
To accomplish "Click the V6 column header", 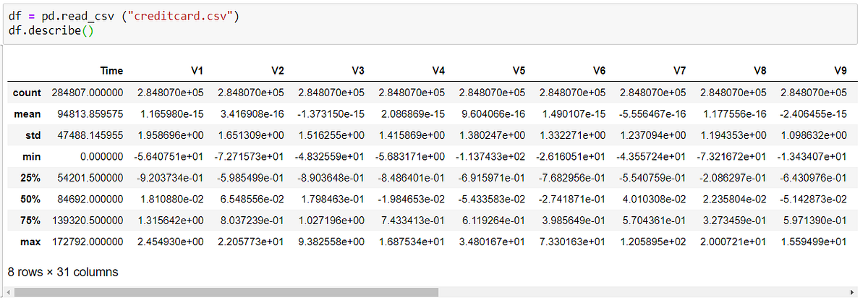I will 598,71.
